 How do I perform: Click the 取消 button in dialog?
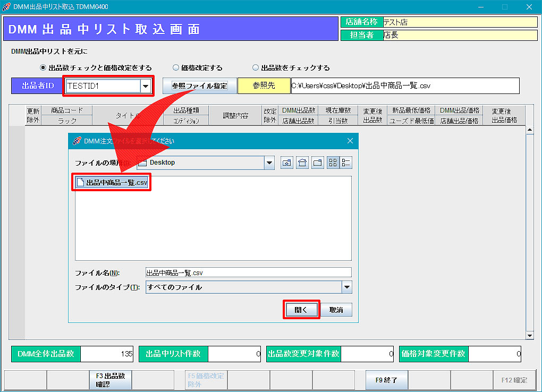pyautogui.click(x=336, y=310)
